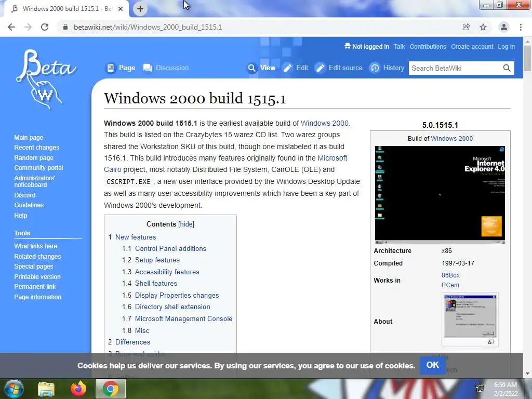Viewport: 532px width, 399px height.
Task: Click the browser forward arrow
Action: [28, 27]
